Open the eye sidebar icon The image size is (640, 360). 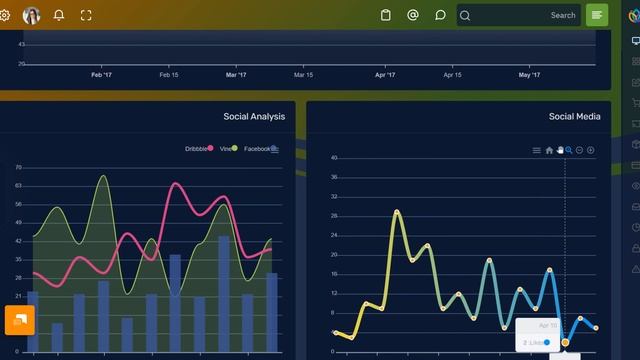tap(636, 186)
